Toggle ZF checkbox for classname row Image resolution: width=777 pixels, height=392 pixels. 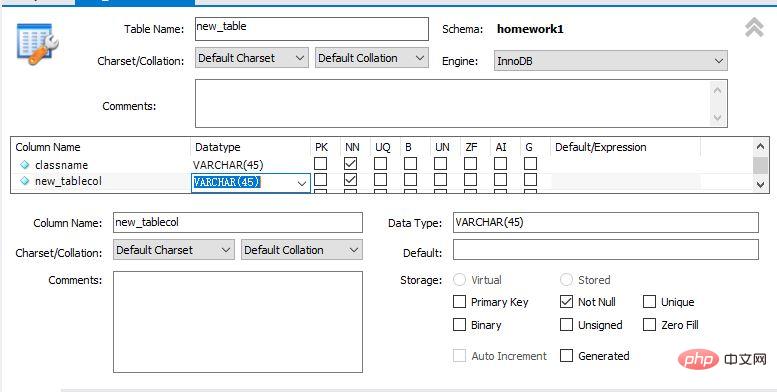470,163
